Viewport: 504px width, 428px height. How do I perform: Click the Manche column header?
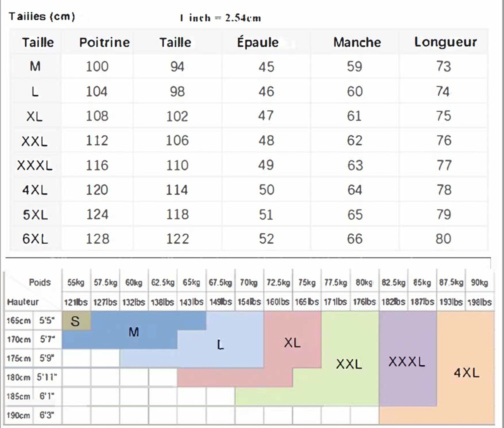tap(357, 43)
